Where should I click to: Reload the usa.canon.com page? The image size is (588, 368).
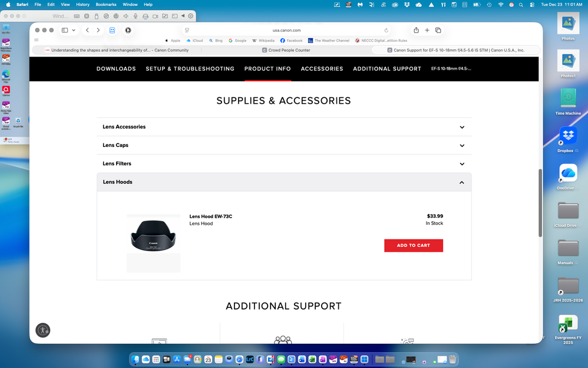387,30
